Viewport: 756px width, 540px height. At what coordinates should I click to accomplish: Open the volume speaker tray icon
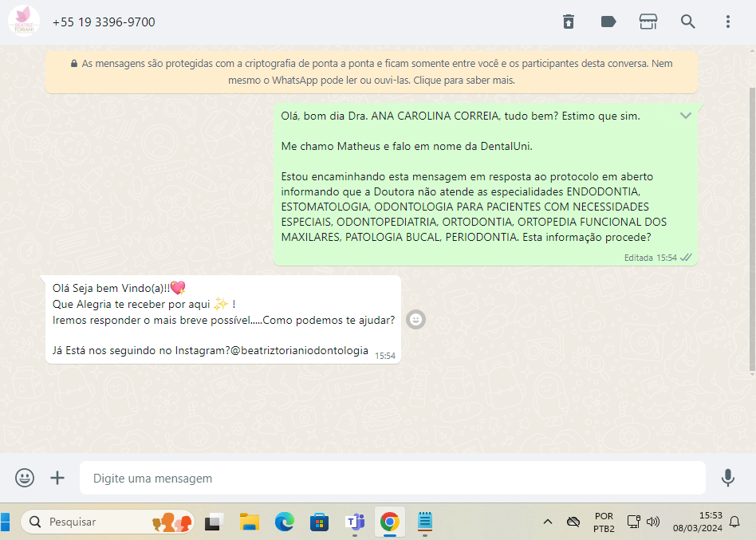pyautogui.click(x=653, y=522)
